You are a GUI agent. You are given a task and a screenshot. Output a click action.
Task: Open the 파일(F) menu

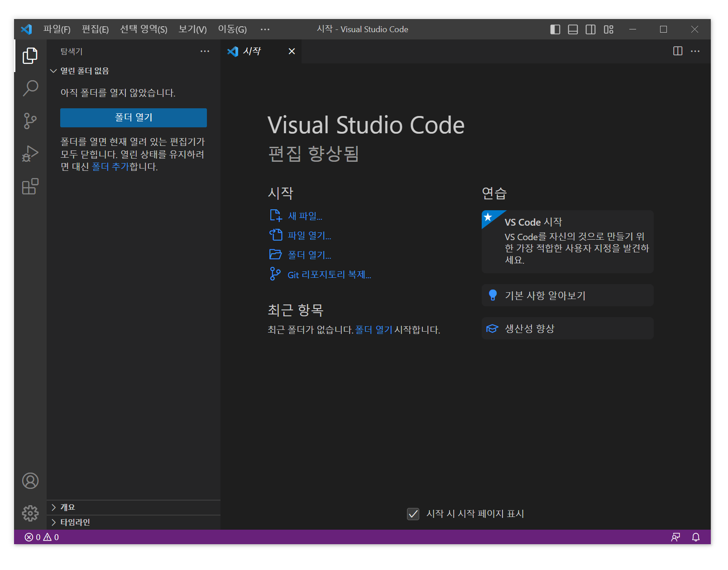click(x=57, y=29)
